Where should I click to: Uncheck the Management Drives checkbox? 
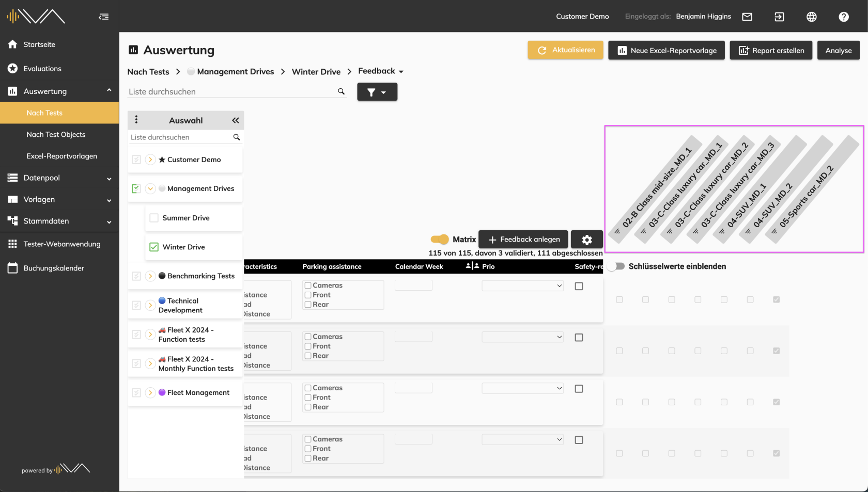point(136,188)
